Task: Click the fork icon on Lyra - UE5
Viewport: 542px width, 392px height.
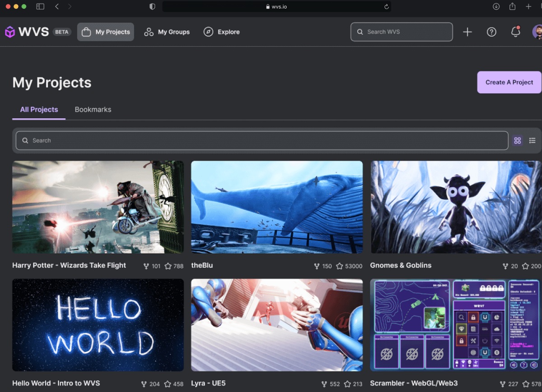Action: pos(324,384)
